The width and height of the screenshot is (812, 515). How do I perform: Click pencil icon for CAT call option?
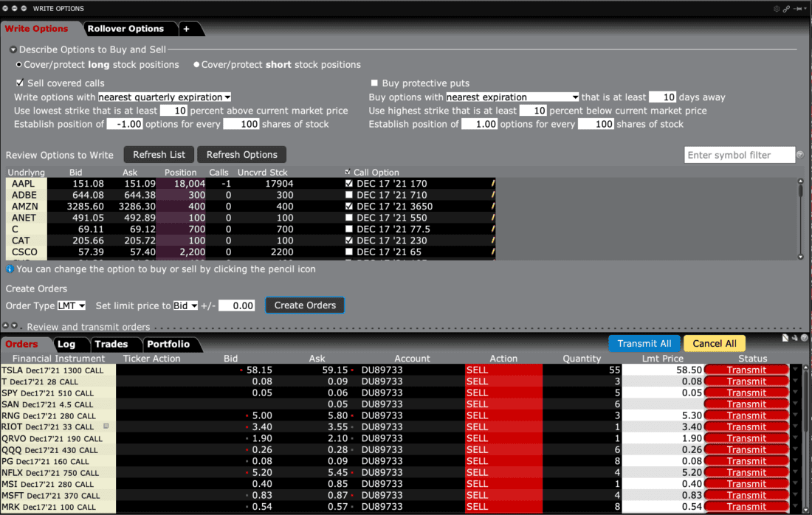tap(493, 240)
